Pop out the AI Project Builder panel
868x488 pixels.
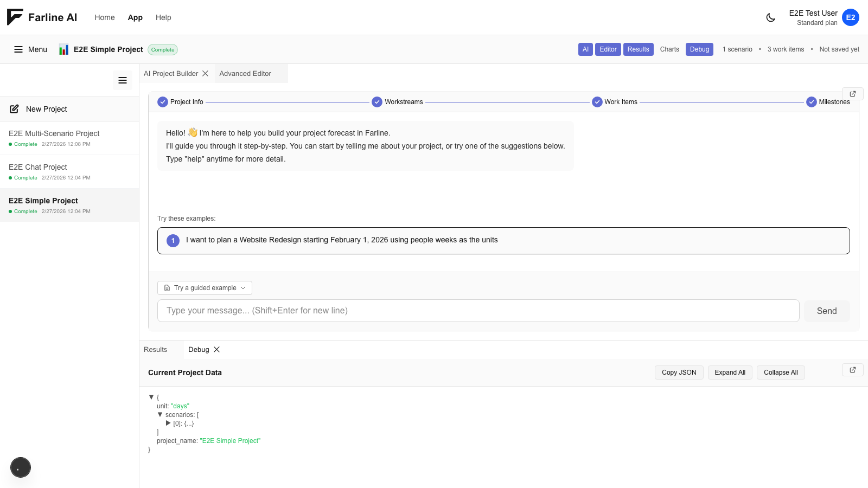click(852, 94)
